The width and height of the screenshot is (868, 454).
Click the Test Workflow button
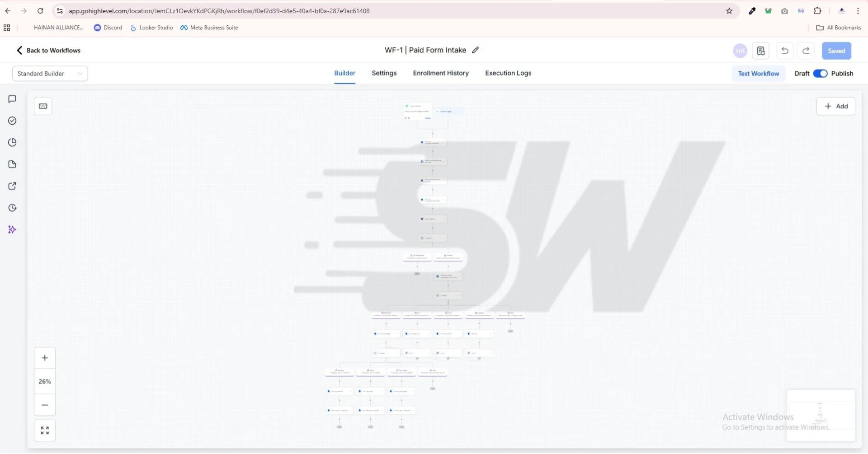(758, 74)
